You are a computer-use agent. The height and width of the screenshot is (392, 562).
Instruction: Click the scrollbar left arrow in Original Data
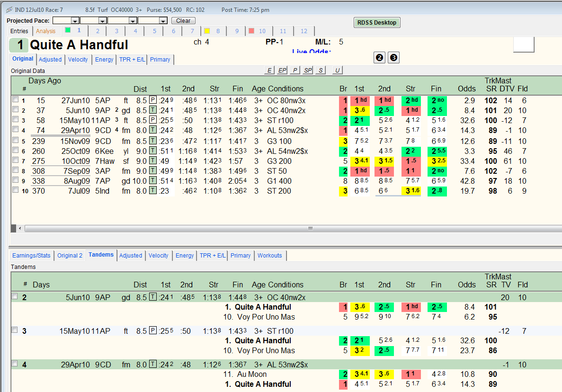(20, 228)
